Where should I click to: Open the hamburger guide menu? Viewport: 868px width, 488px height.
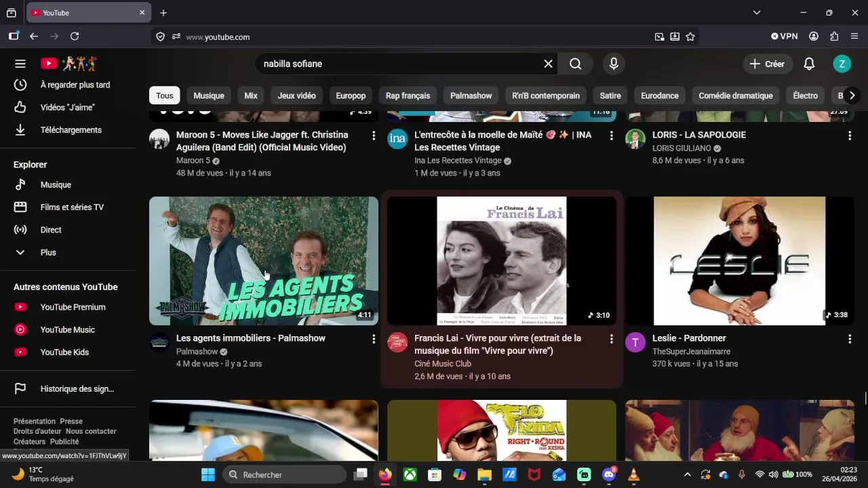(x=20, y=64)
